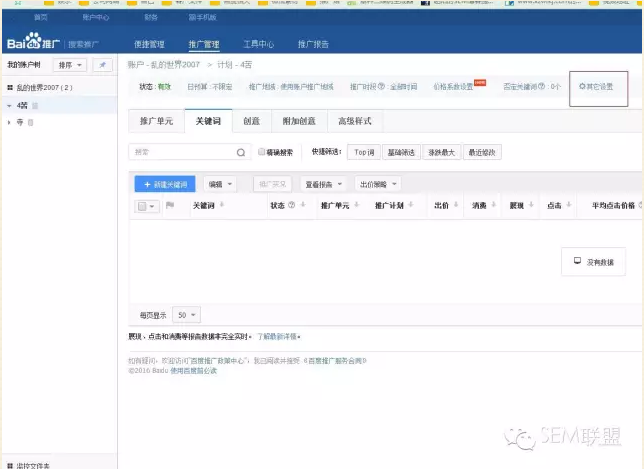Click the help icon beside the 状态 column header
This screenshot has width=644, height=469.
coord(292,205)
